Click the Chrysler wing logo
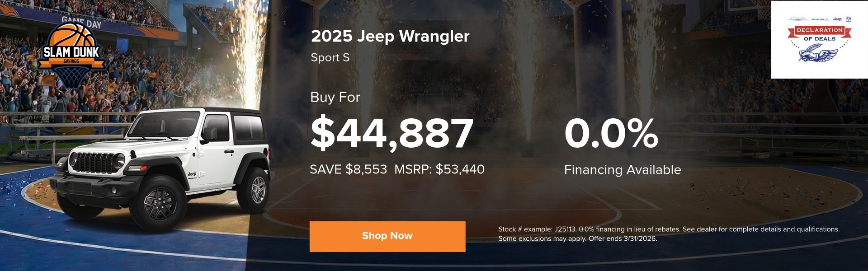The image size is (868, 271). [x=797, y=19]
